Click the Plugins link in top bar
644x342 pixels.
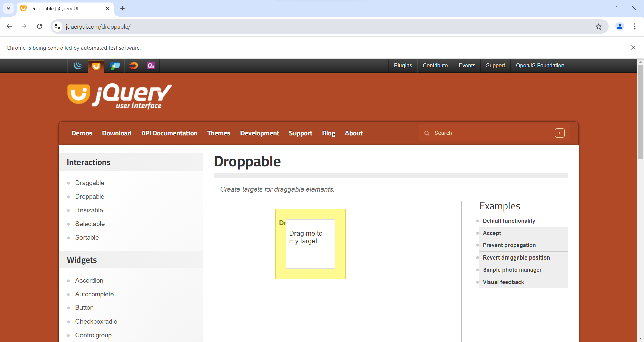(403, 66)
